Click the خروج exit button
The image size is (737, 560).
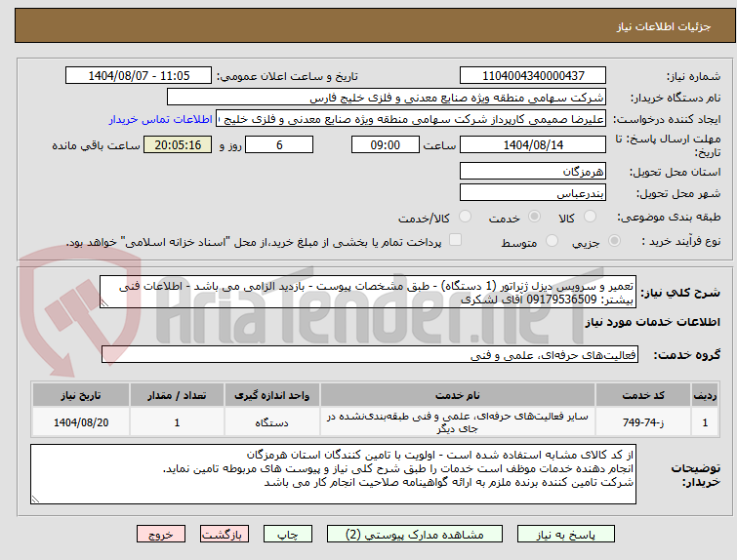[161, 535]
